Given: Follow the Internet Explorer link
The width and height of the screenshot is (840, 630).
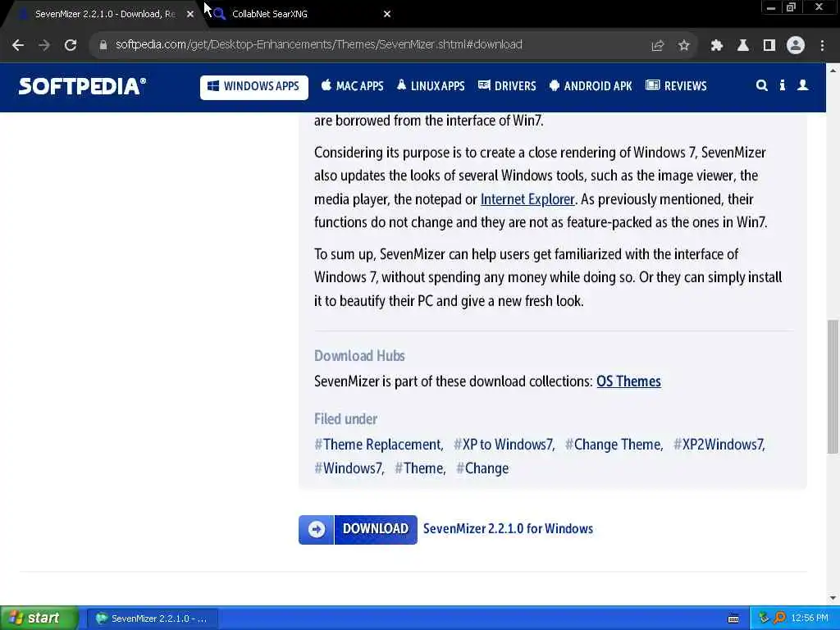Looking at the screenshot, I should click(x=527, y=199).
